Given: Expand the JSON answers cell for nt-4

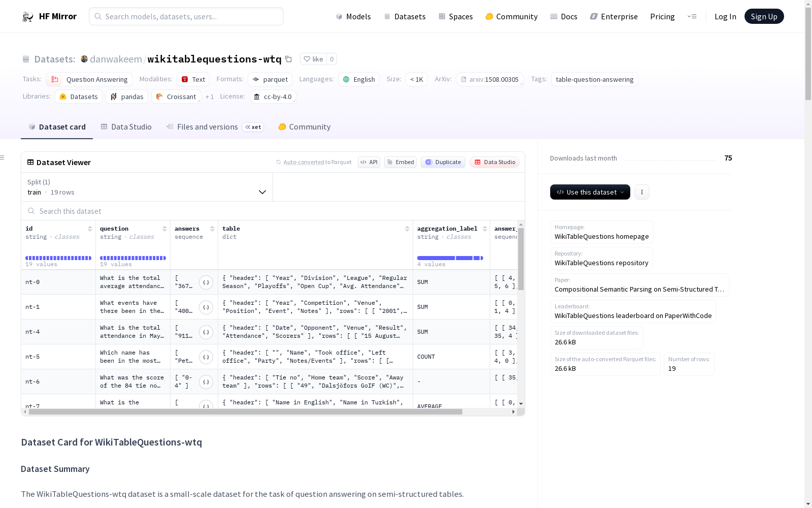Looking at the screenshot, I should pyautogui.click(x=206, y=332).
